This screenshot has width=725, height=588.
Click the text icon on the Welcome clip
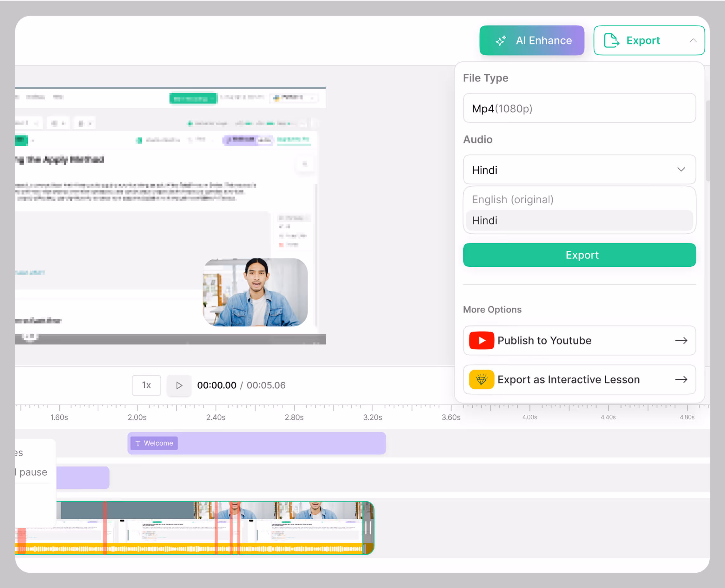pos(138,443)
